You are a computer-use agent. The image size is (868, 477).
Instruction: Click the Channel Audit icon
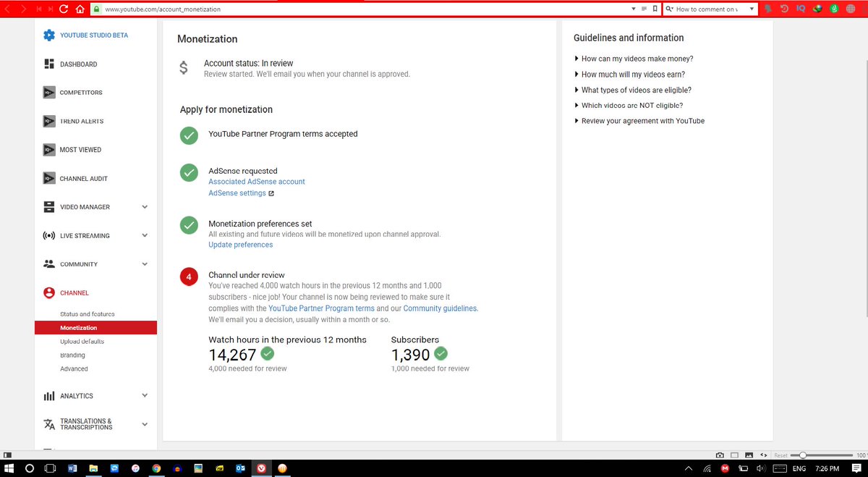(x=49, y=178)
